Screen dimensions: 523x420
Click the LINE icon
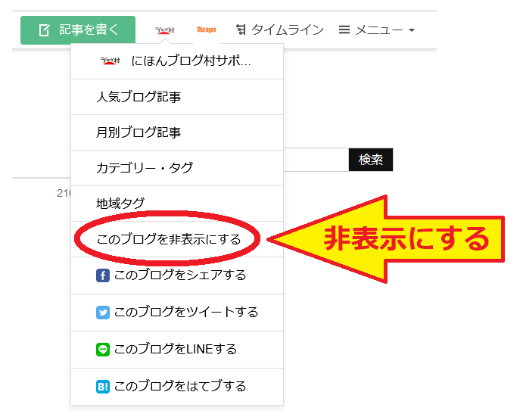(x=103, y=350)
